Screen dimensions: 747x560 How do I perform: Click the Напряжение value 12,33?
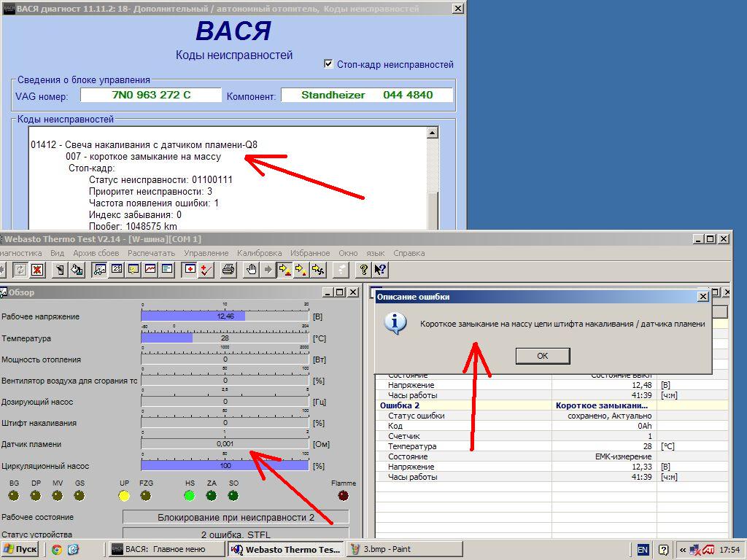click(642, 467)
